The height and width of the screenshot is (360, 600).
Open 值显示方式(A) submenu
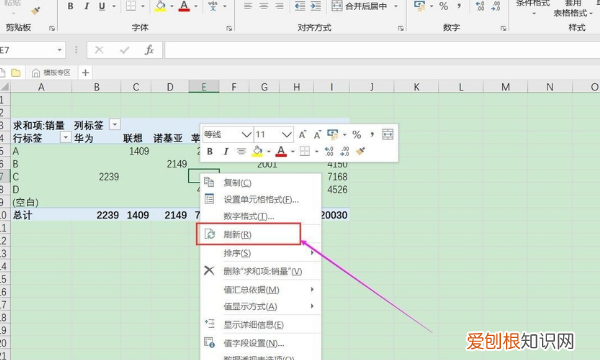coord(260,306)
